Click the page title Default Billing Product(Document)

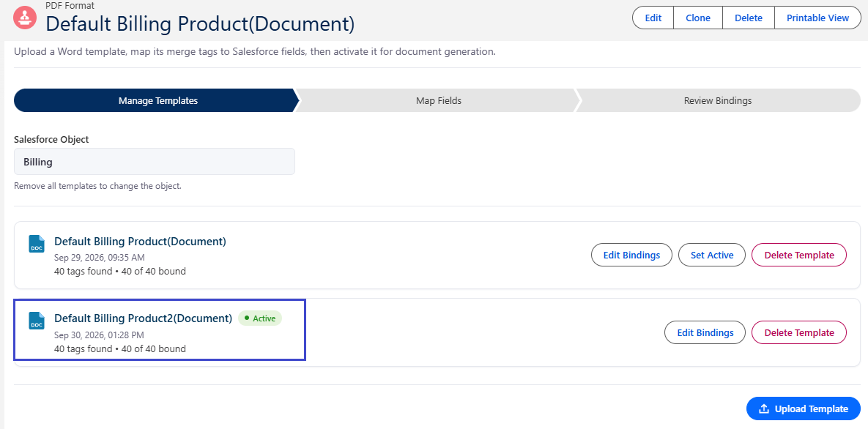pos(200,23)
